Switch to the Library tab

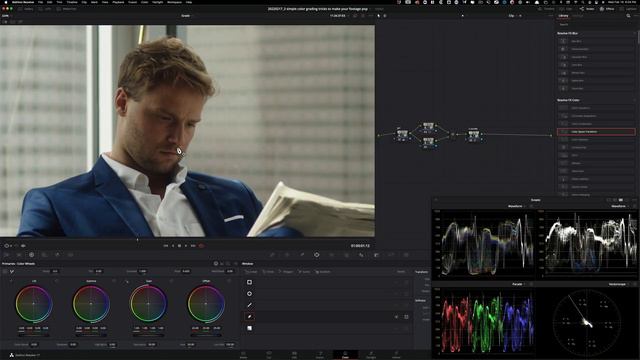[x=563, y=16]
